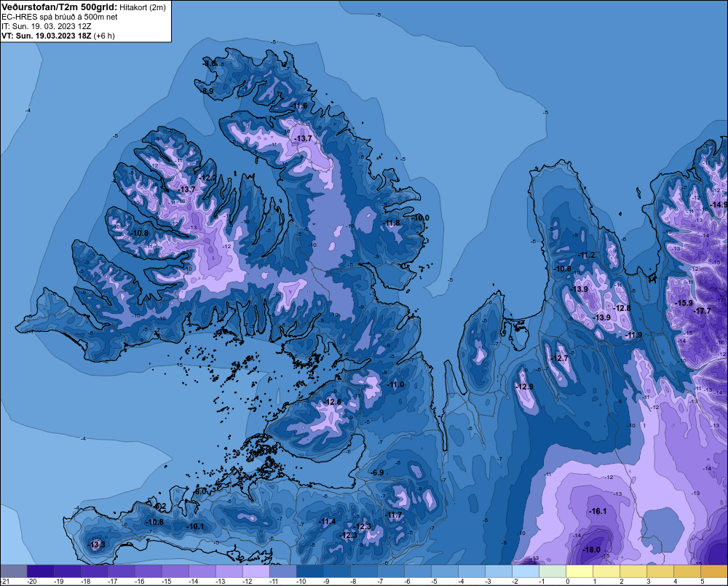Click the legend swatch between -20 and -19
This screenshot has height=586, width=728.
40,571
